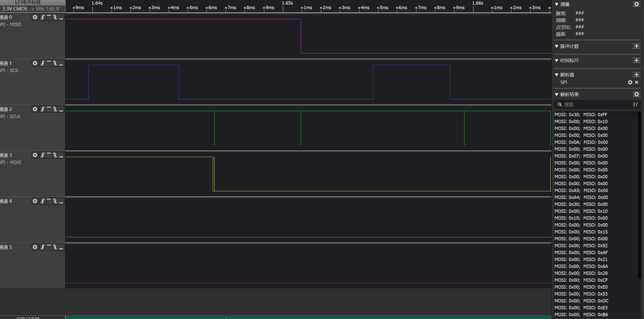Open 测量 measurement settings gear
Screen dimensions: 644x319
coord(636,4)
